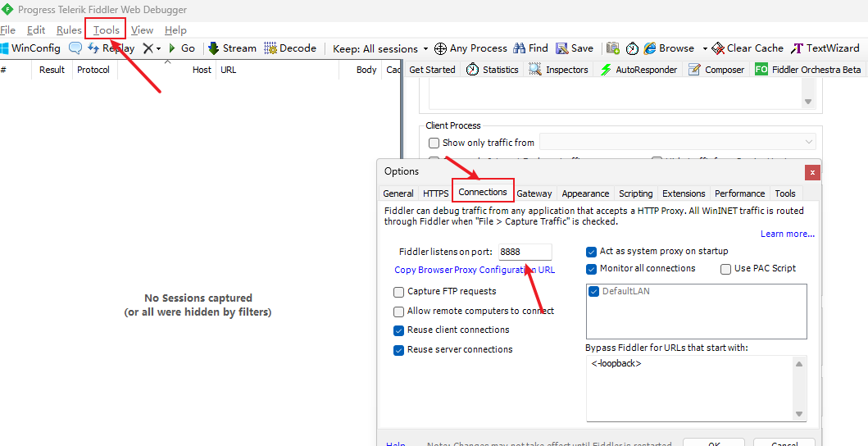
Task: Click the comment speech bubble icon
Action: [x=75, y=48]
